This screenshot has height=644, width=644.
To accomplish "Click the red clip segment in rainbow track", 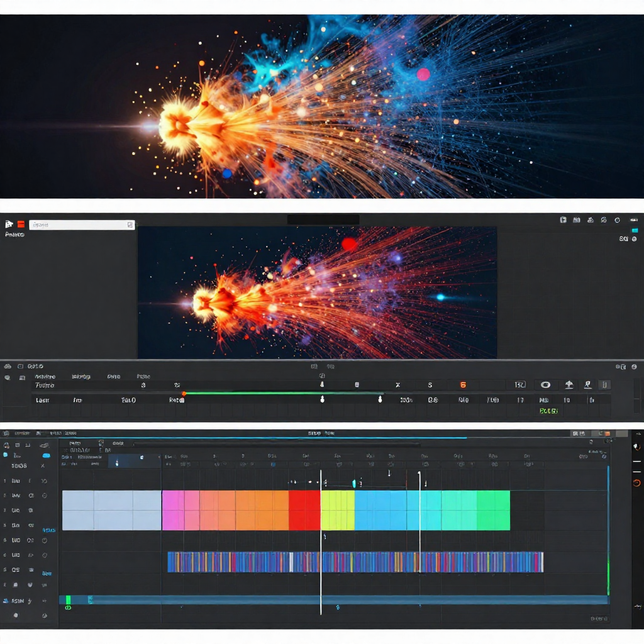I will [x=304, y=510].
